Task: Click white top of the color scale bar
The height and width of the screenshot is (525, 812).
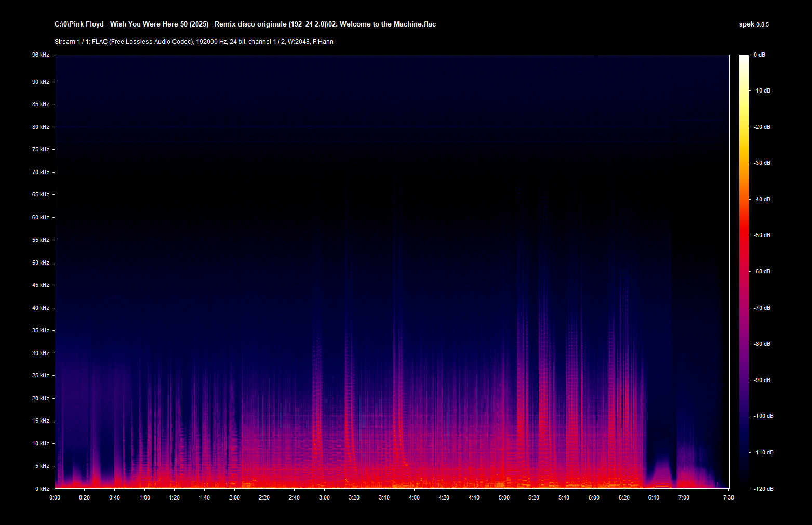Action: pyautogui.click(x=744, y=57)
